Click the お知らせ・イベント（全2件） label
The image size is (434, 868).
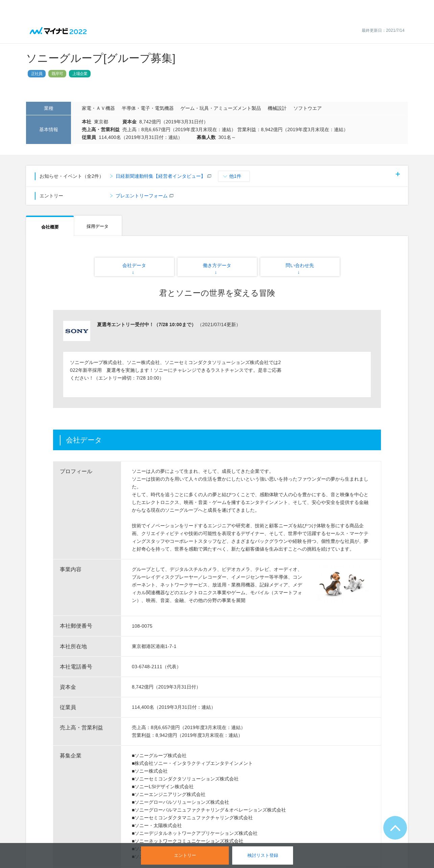[71, 176]
